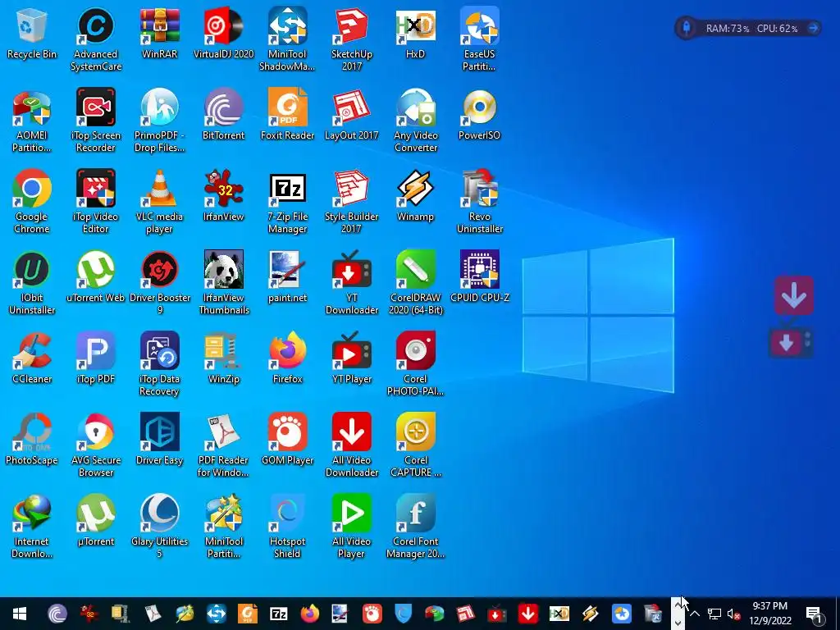The image size is (840, 630).
Task: Open the iTop Video Editor shortcut
Action: tap(96, 202)
